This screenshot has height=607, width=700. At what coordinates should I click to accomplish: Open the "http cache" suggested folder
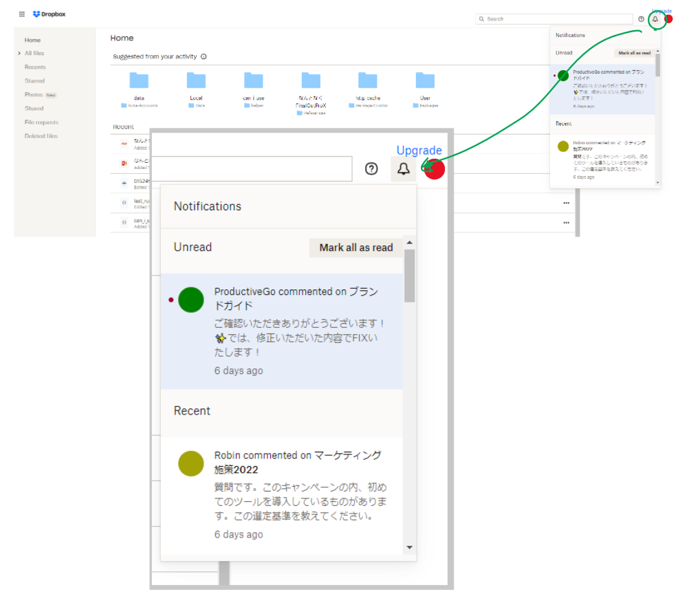368,82
